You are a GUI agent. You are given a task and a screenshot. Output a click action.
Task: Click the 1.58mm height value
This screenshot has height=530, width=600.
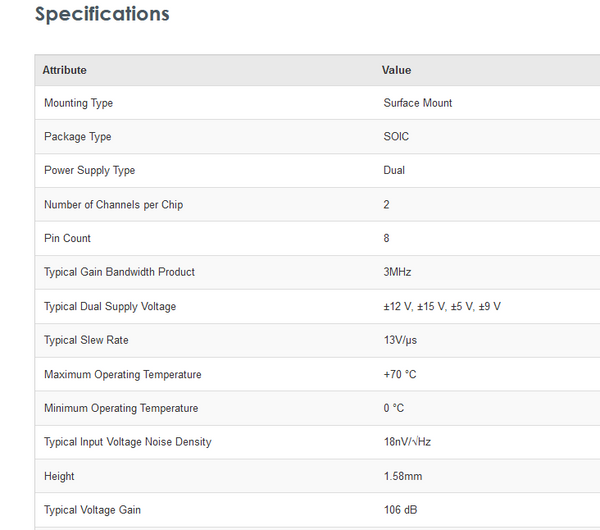401,476
